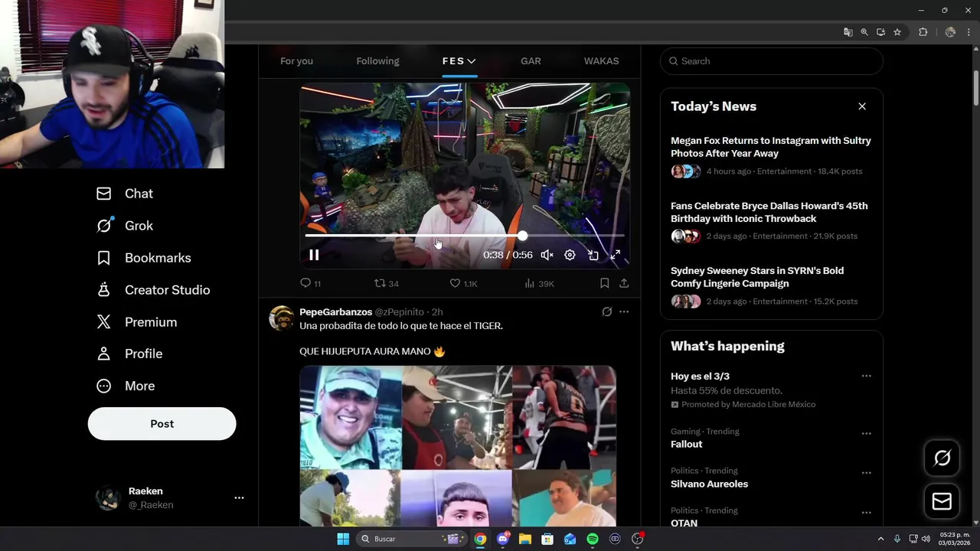Open the Fallout trending topic
This screenshot has height=551, width=980.
click(x=687, y=445)
